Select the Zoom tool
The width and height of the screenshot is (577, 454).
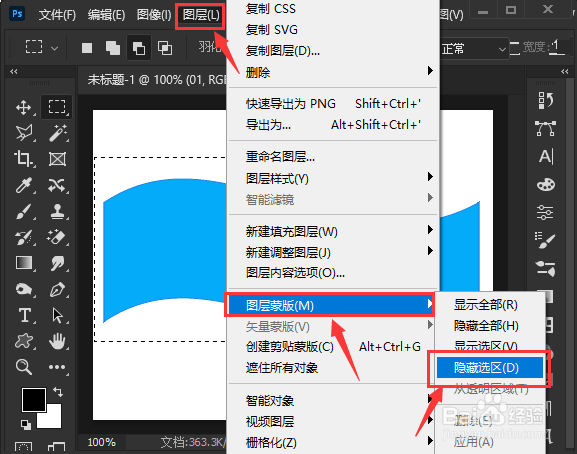pos(24,367)
